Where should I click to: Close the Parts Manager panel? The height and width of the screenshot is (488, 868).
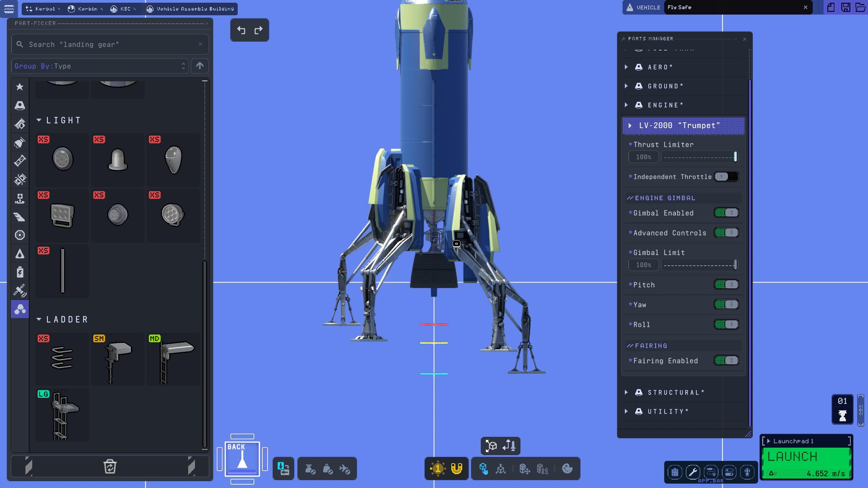point(745,39)
